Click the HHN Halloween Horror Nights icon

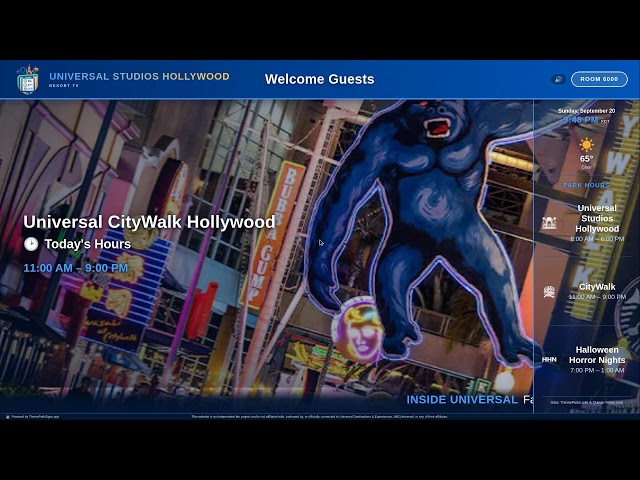point(549,360)
